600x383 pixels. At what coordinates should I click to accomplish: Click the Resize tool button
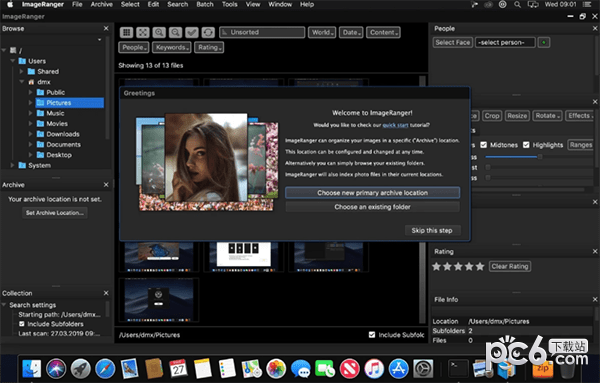click(x=517, y=116)
